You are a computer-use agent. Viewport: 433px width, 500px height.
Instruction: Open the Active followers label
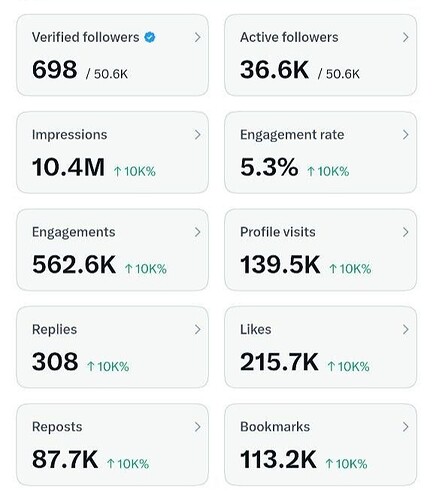tap(289, 37)
